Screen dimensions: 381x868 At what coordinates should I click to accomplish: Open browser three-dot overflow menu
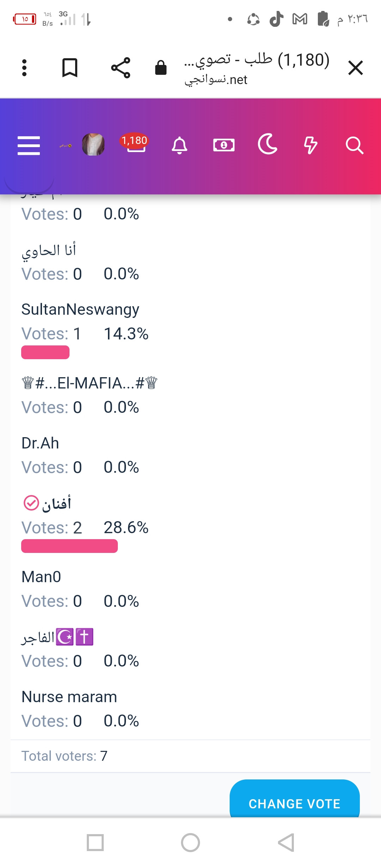point(24,68)
